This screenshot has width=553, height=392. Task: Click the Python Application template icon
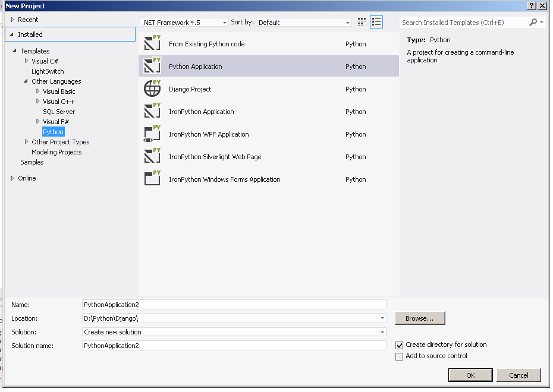pyautogui.click(x=152, y=65)
